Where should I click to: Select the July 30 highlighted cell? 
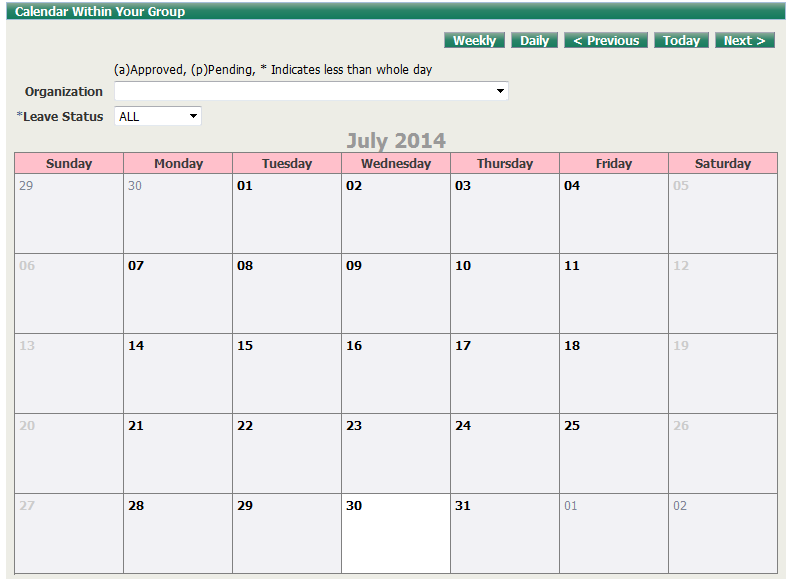point(395,533)
